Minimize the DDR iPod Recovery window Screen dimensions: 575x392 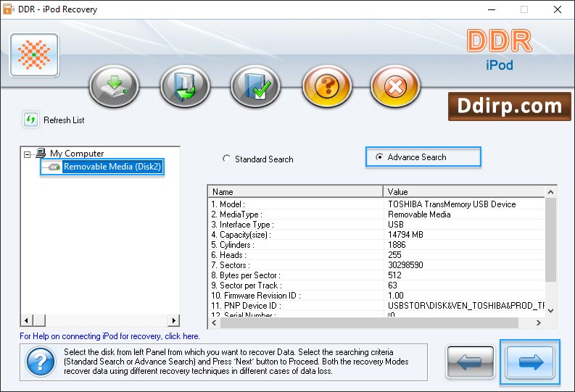coord(492,9)
